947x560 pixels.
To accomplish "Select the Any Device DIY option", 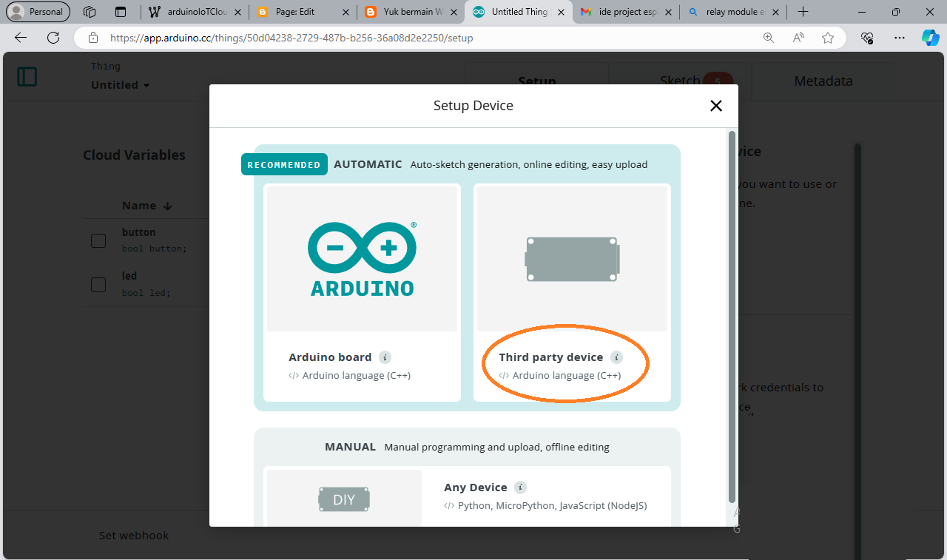I will coord(467,496).
